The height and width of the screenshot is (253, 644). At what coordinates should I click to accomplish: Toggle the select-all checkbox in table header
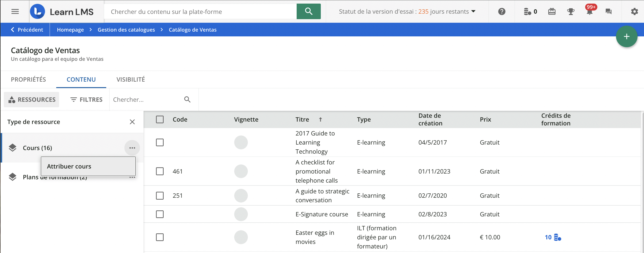coord(160,119)
